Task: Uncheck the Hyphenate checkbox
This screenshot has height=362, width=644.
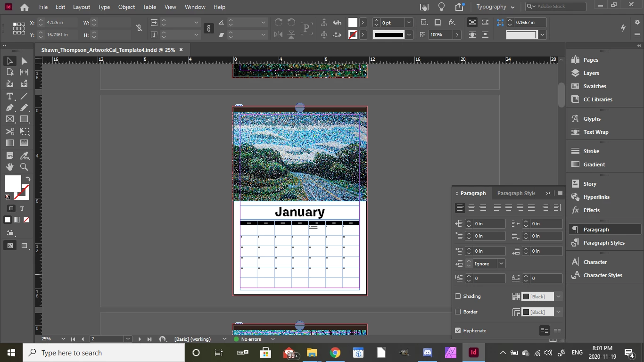Action: tap(458, 330)
